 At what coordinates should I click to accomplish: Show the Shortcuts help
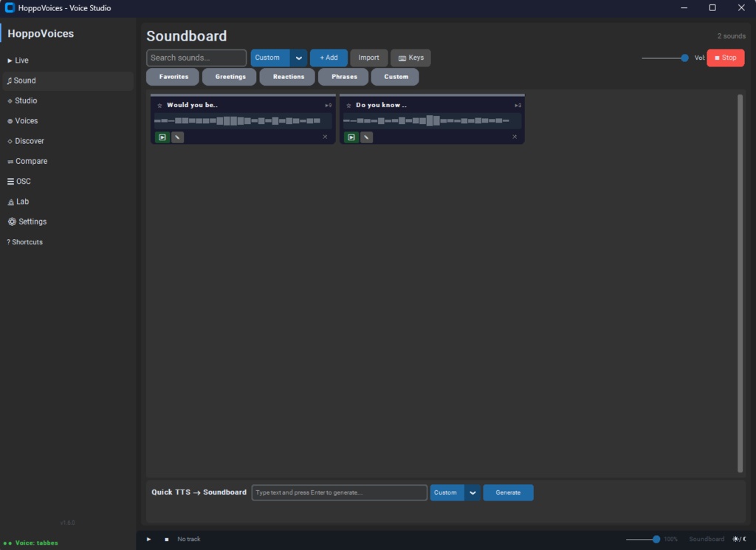[67, 242]
